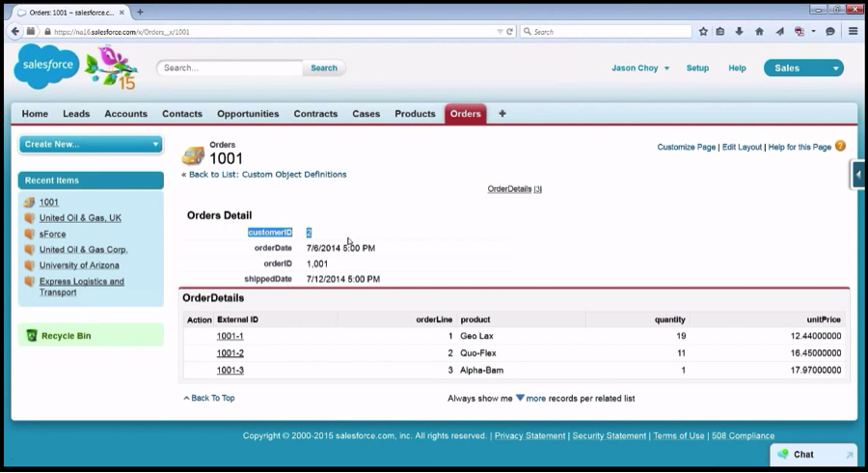Expand the Jason Choy user menu
868x473 pixels.
640,69
